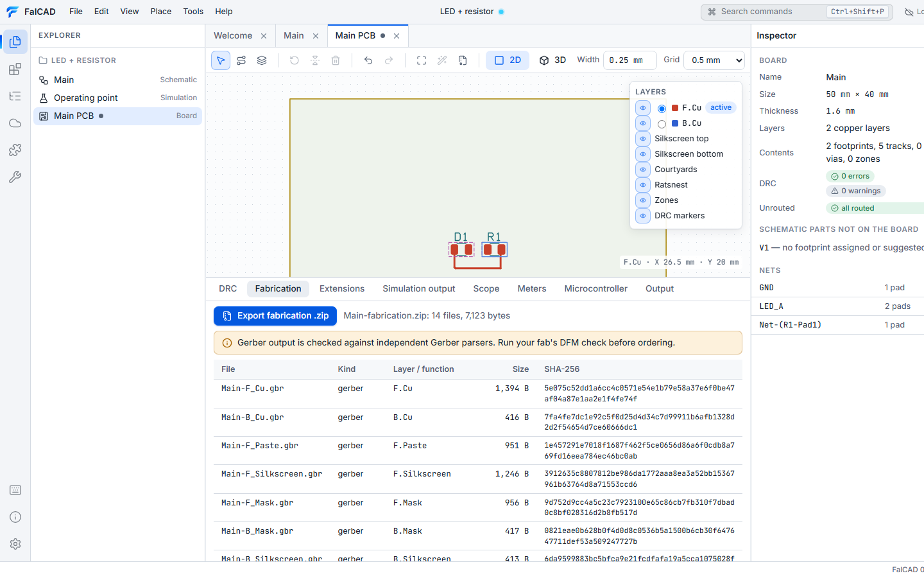Open the cloud sidebar icon

(x=15, y=123)
